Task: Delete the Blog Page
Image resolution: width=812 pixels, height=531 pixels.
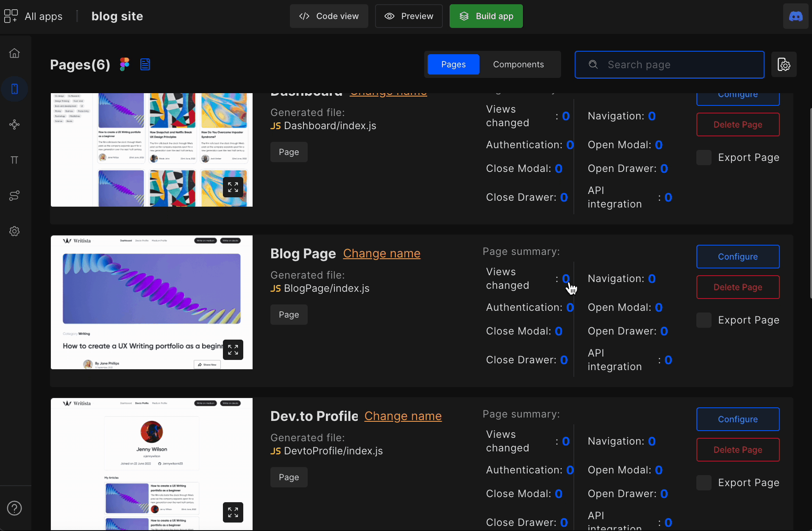Action: click(x=738, y=287)
